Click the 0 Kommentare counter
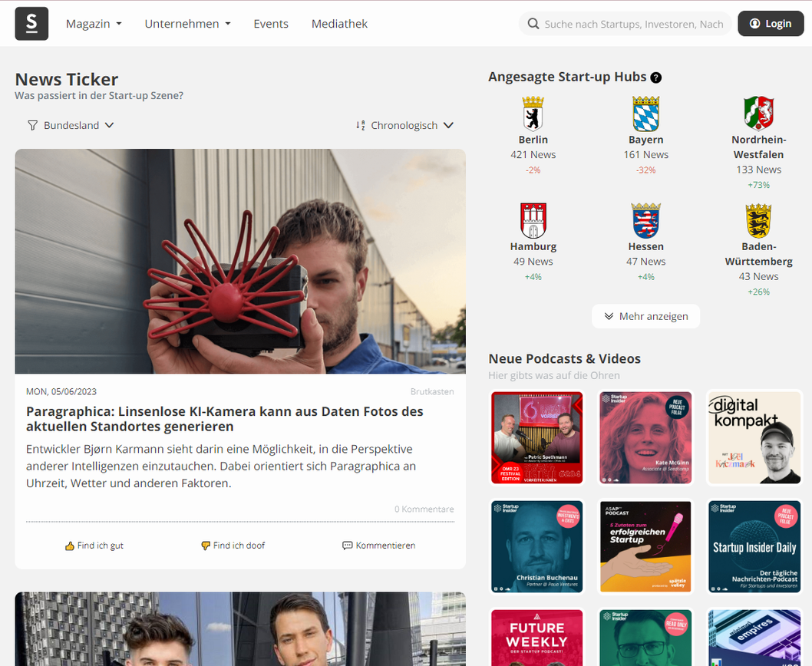Screen dimensions: 812x666 (424, 509)
